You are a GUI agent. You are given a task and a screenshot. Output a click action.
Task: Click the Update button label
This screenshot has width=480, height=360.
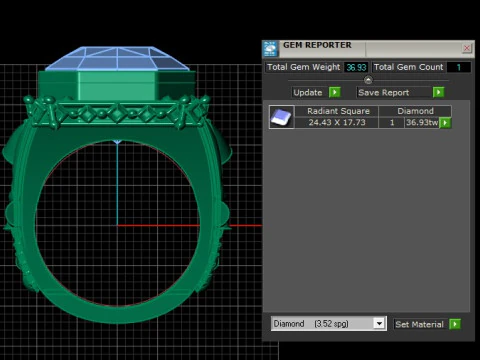point(308,93)
